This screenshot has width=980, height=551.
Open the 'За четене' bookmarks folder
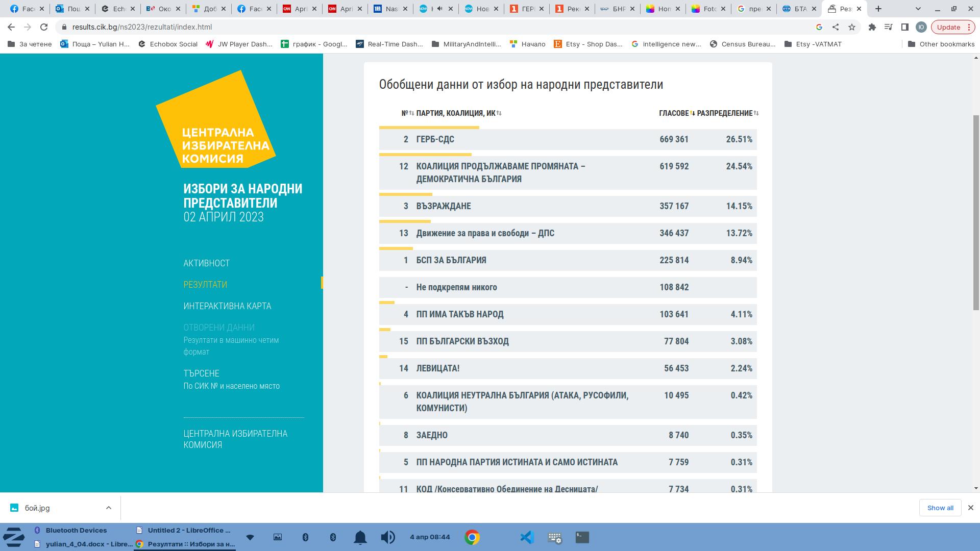tap(30, 44)
